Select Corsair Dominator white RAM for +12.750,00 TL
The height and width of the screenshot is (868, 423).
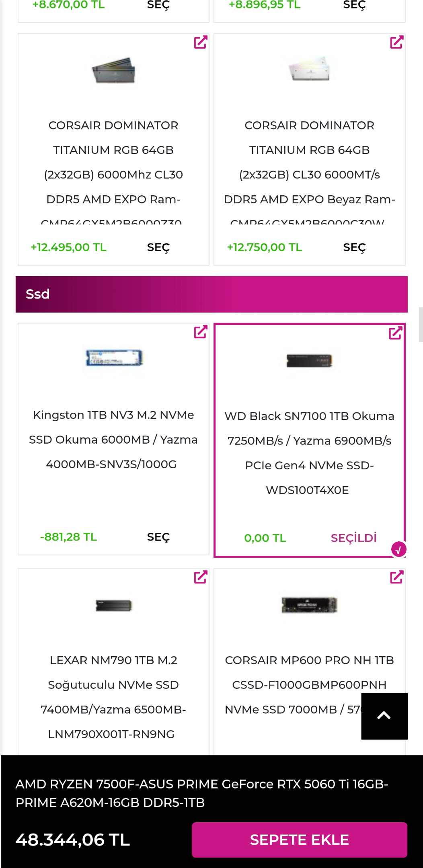(x=355, y=248)
